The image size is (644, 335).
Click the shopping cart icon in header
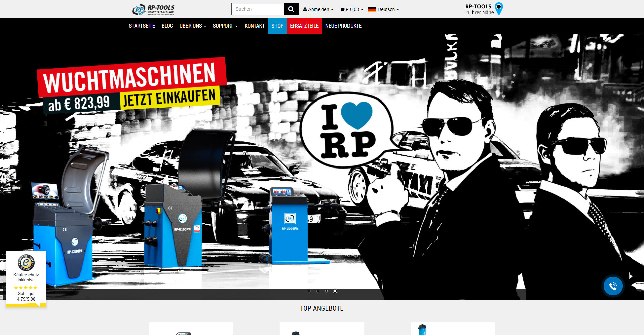342,9
